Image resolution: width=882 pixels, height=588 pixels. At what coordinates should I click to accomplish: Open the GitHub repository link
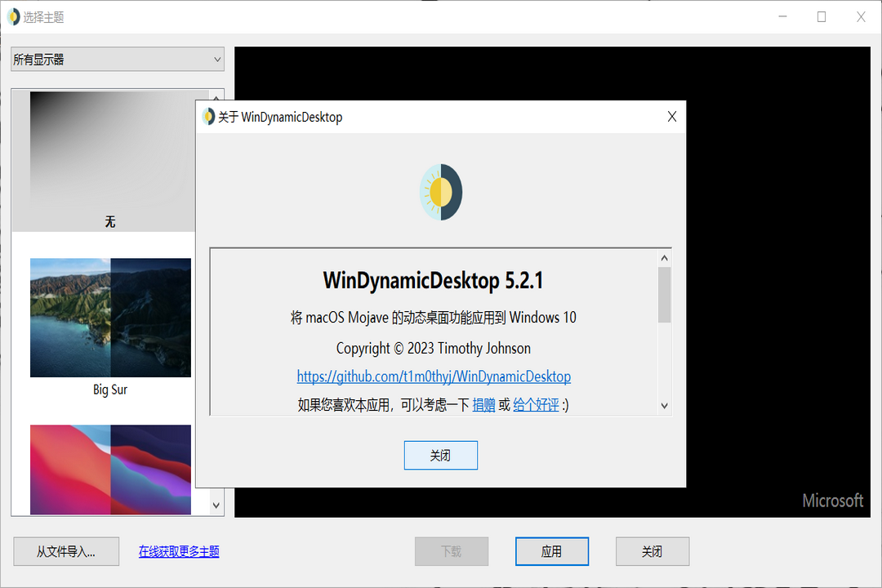click(x=434, y=376)
